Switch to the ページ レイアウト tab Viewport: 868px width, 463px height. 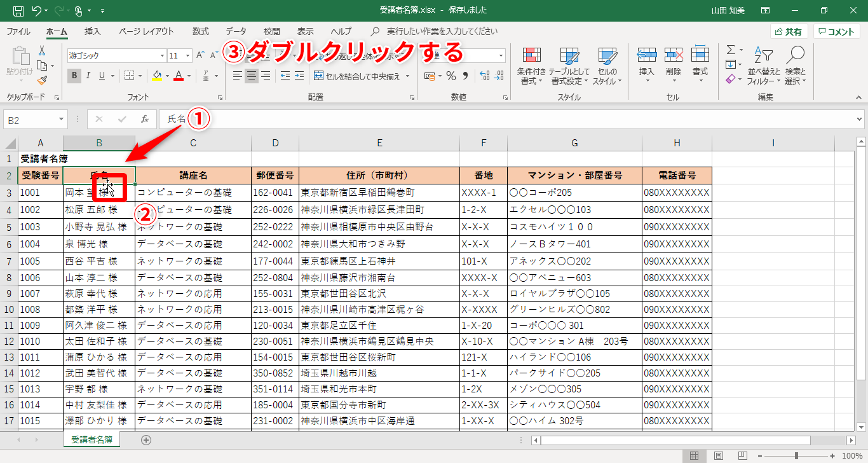[146, 31]
